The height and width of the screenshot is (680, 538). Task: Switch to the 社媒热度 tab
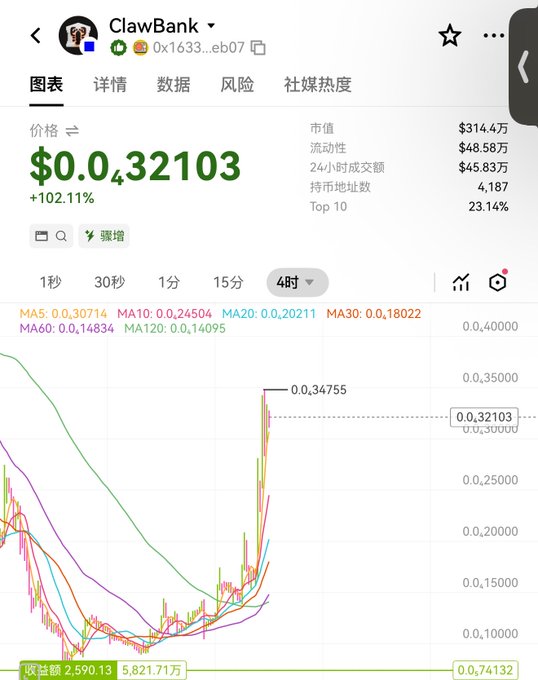[318, 84]
